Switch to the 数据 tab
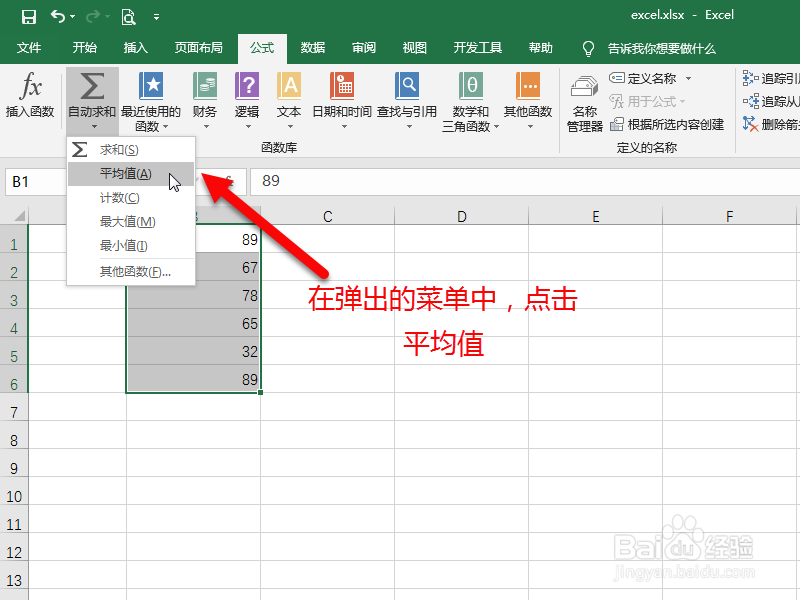 click(x=313, y=48)
